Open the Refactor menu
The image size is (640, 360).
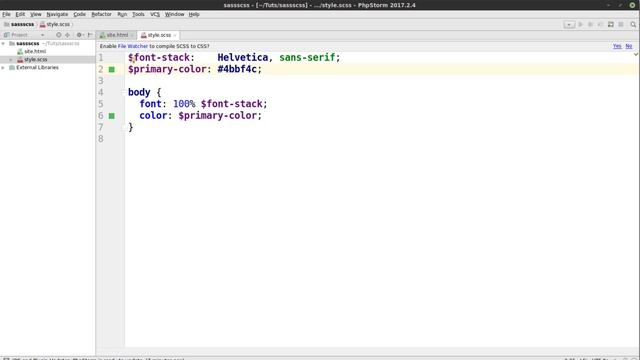101,14
